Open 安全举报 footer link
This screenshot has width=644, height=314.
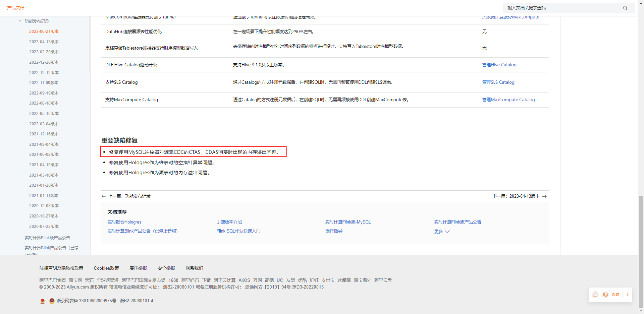point(166,268)
